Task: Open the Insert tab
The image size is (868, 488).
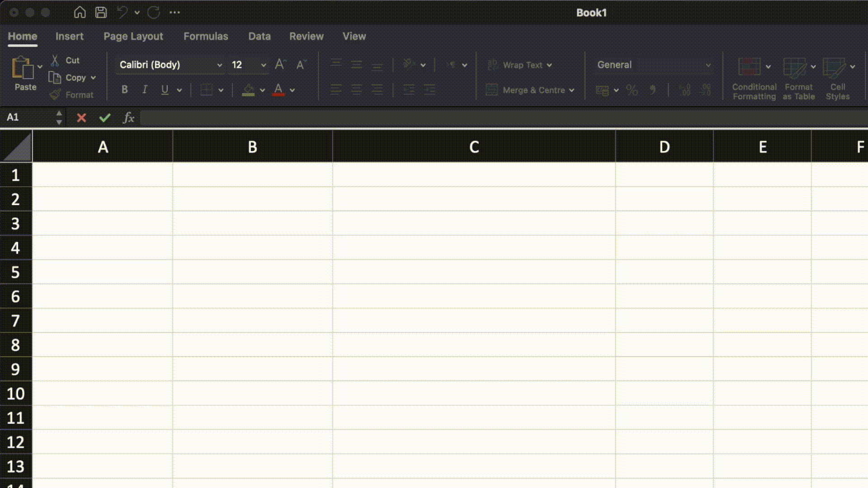Action: [69, 36]
